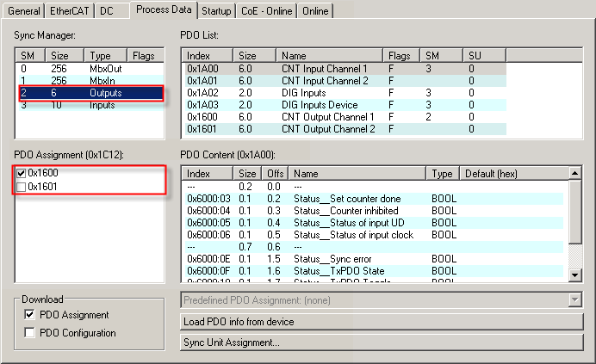Click the Sync Manager Flags column header

pos(146,56)
